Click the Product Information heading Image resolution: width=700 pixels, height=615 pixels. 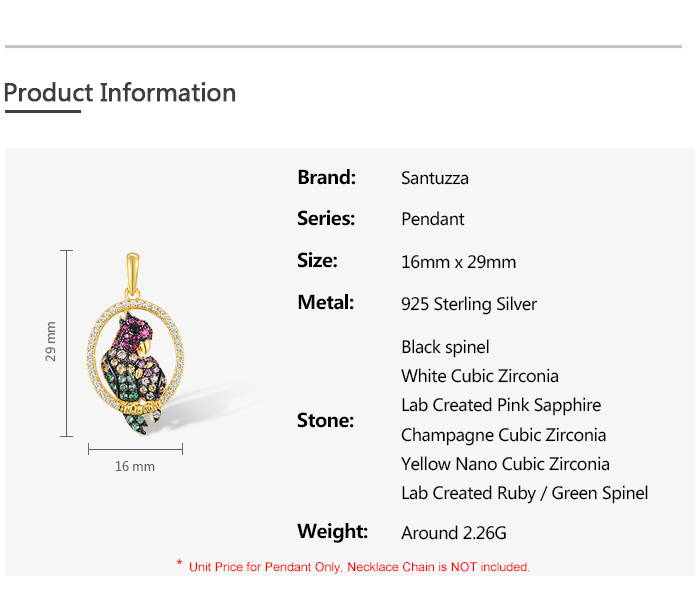[x=120, y=93]
